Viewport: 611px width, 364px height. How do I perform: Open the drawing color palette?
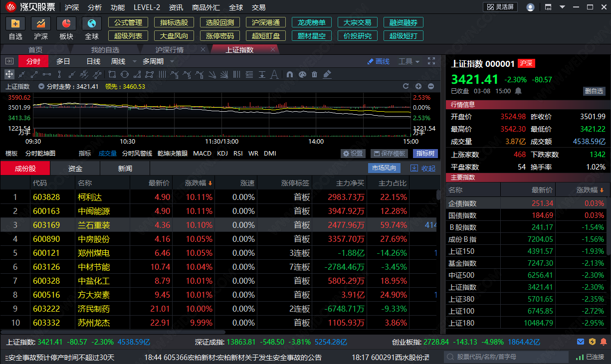tap(302, 74)
